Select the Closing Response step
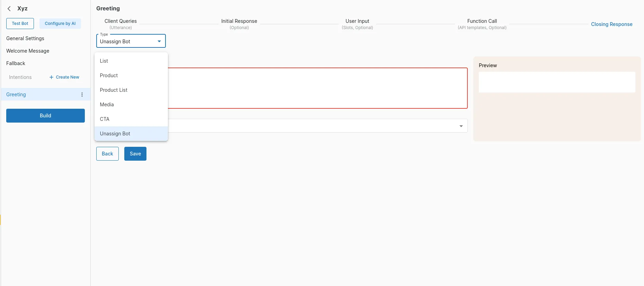Viewport: 644px width, 286px height. (612, 24)
